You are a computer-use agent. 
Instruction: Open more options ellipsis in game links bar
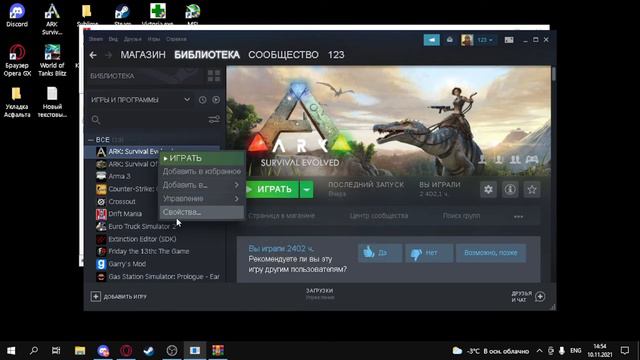[518, 216]
